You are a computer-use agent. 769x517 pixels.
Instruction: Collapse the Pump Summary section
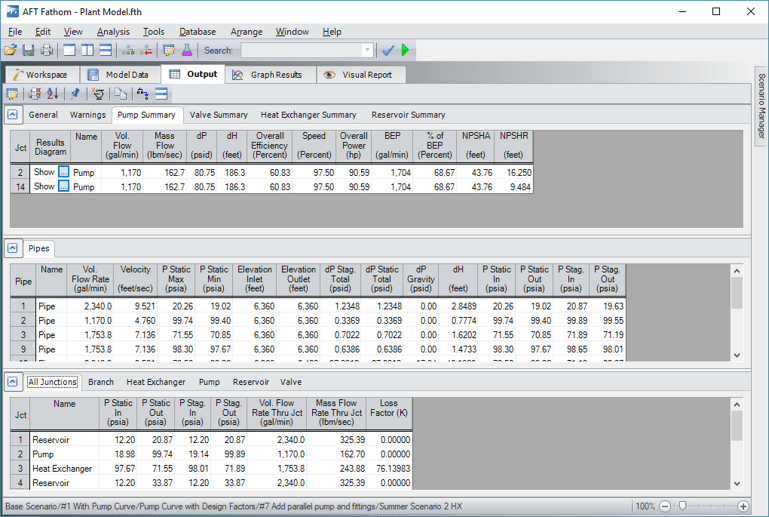click(x=13, y=115)
